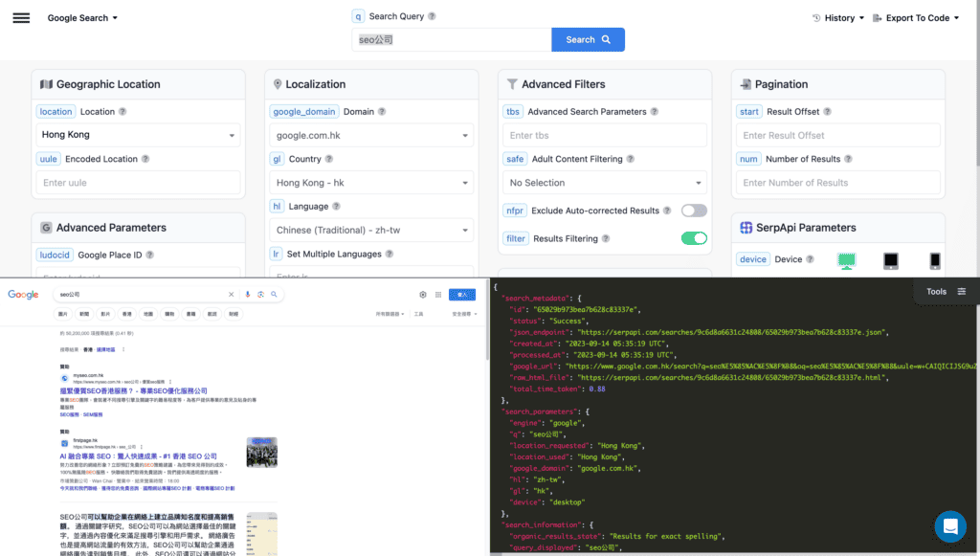Open help for Set Multiple Languages
Screen dimensions: 980x556
(x=390, y=254)
